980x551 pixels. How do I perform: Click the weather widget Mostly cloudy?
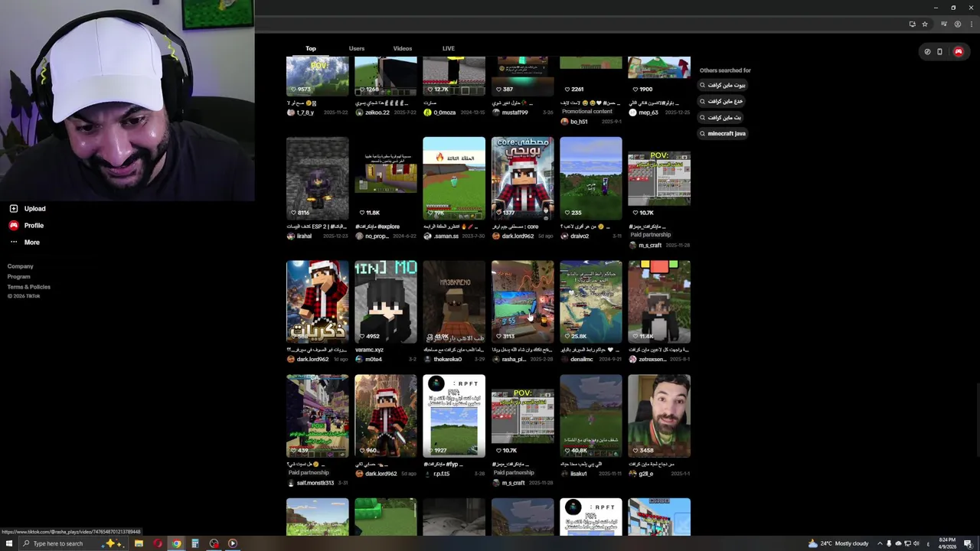click(838, 543)
